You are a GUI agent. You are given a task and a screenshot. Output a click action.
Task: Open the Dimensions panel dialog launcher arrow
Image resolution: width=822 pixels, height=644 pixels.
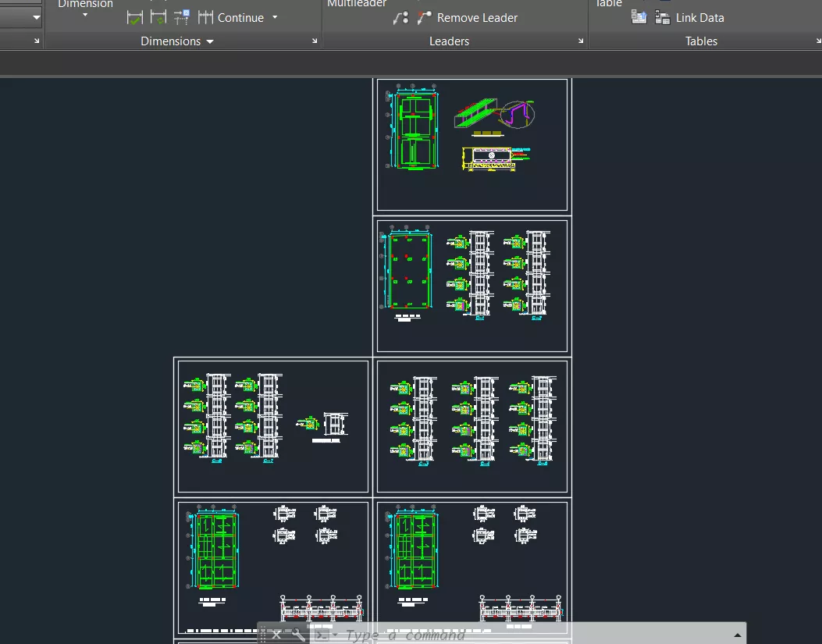point(315,41)
